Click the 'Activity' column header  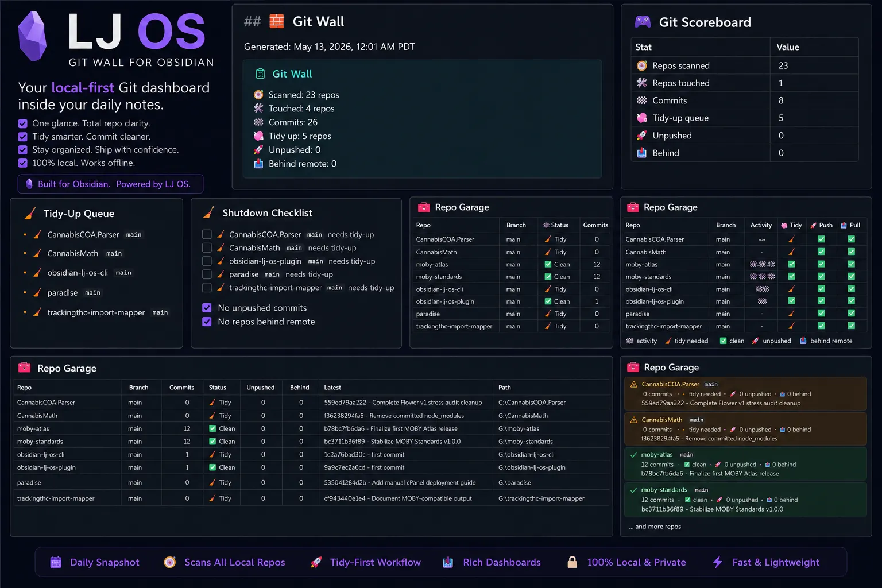[761, 225]
